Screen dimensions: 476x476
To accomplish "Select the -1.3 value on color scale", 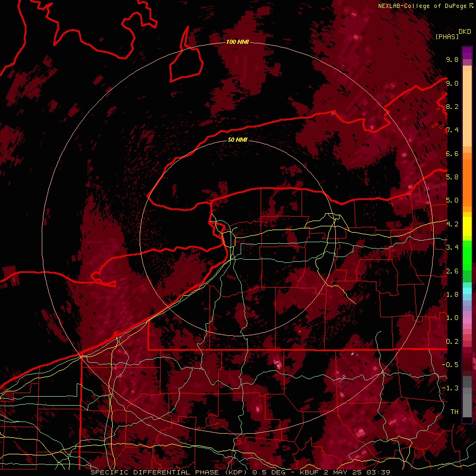I will click(x=450, y=388).
